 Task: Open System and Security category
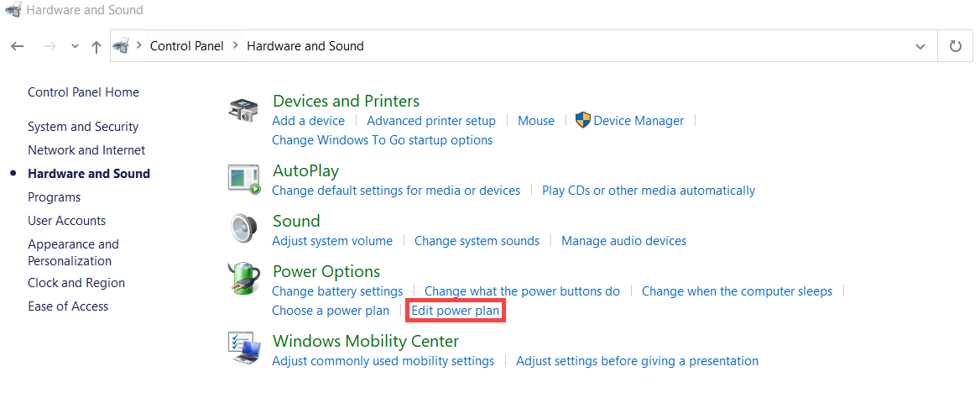coord(83,127)
